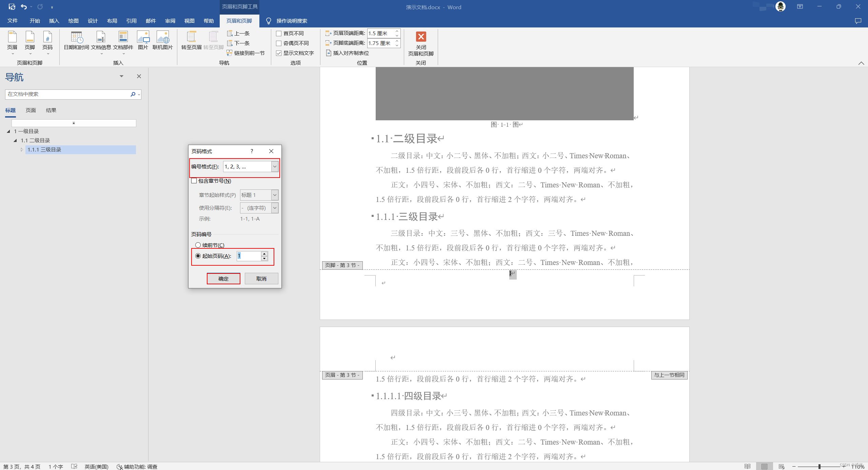Click the 文档部件 quick parts icon
This screenshot has height=470, width=868.
coord(123,37)
